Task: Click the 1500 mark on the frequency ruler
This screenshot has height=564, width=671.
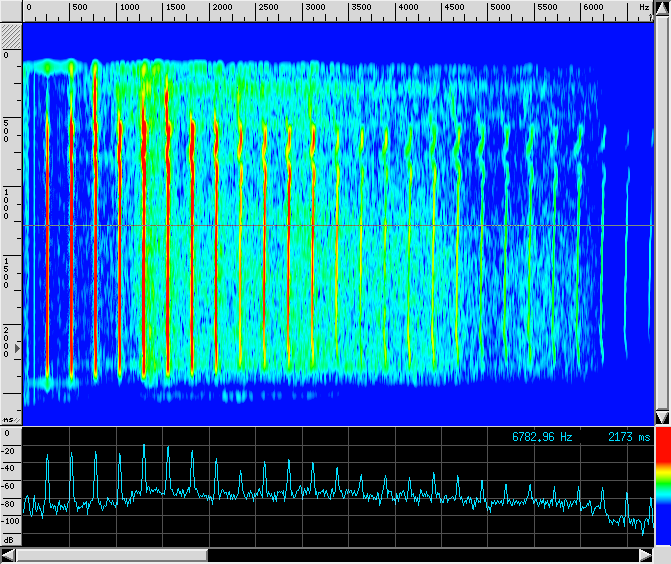Action: tap(176, 8)
